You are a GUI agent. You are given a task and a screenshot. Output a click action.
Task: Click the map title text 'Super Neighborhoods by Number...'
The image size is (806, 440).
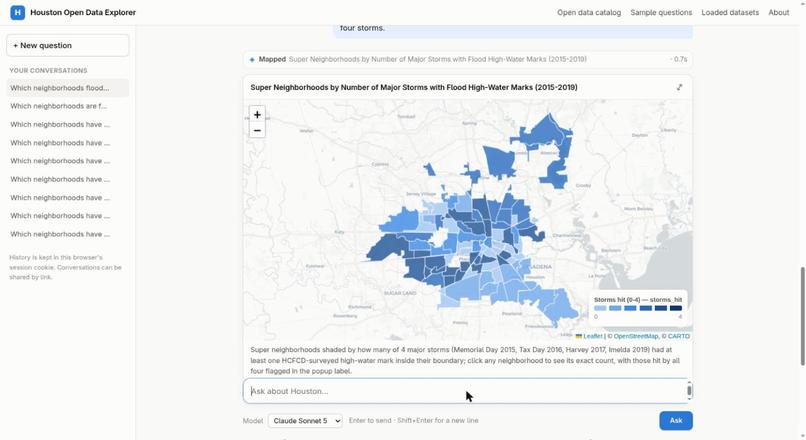(x=414, y=87)
